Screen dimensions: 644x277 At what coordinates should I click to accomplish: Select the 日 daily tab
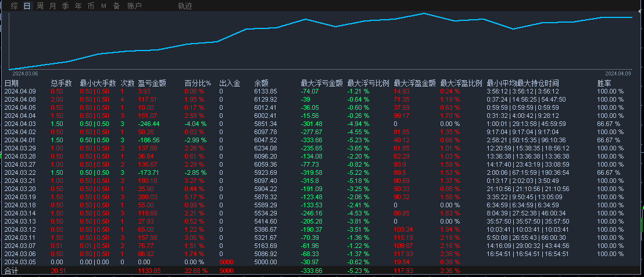(27, 6)
